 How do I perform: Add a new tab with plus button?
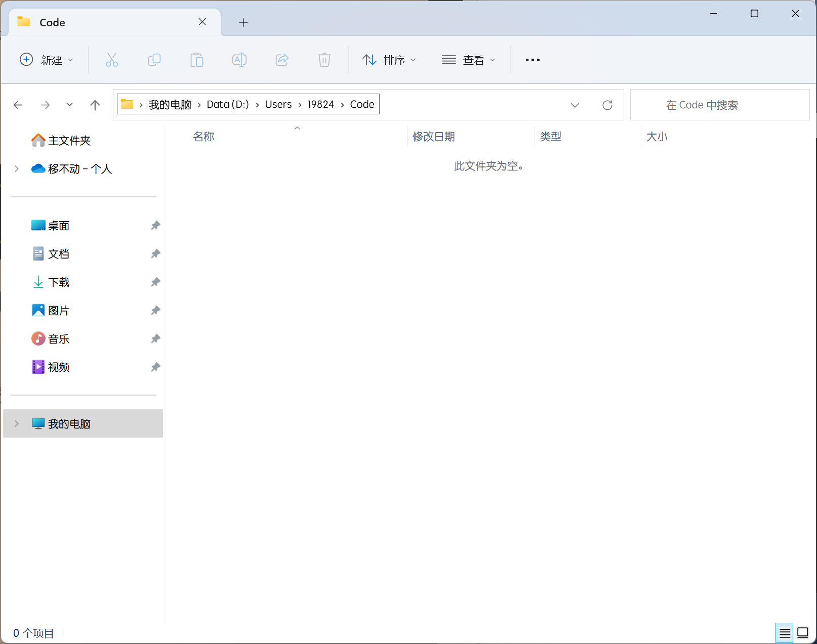point(243,22)
